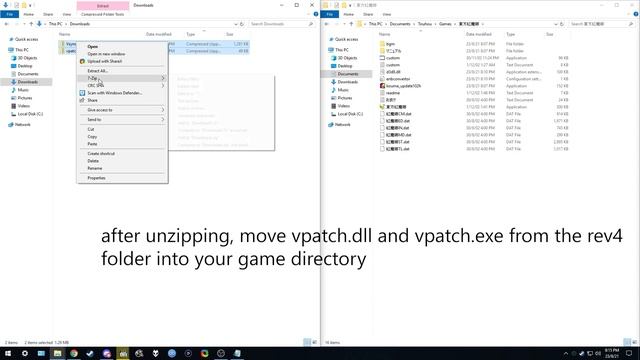Screen dimensions: 640x360
Task: Scan with Windows Defender menu entry
Action: pyautogui.click(x=115, y=93)
